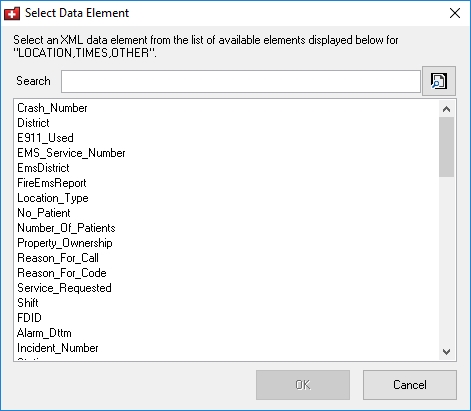Select Number_Of_Patients item

[x=66, y=228]
